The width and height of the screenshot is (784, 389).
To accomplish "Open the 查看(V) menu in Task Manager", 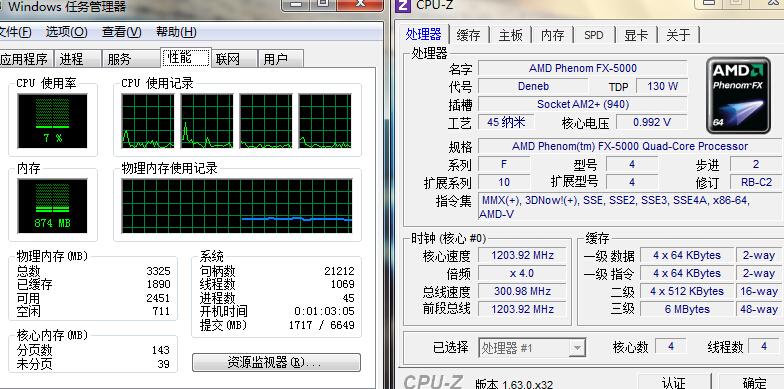I will pos(122,32).
